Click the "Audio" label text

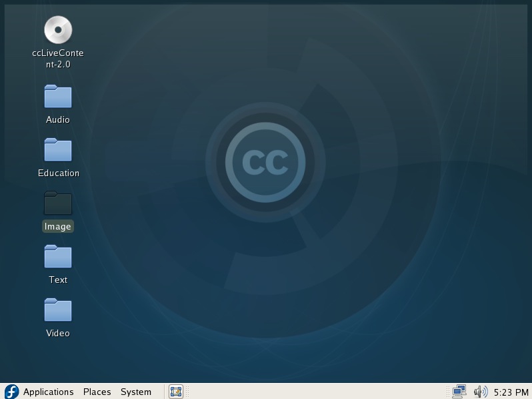(x=58, y=119)
